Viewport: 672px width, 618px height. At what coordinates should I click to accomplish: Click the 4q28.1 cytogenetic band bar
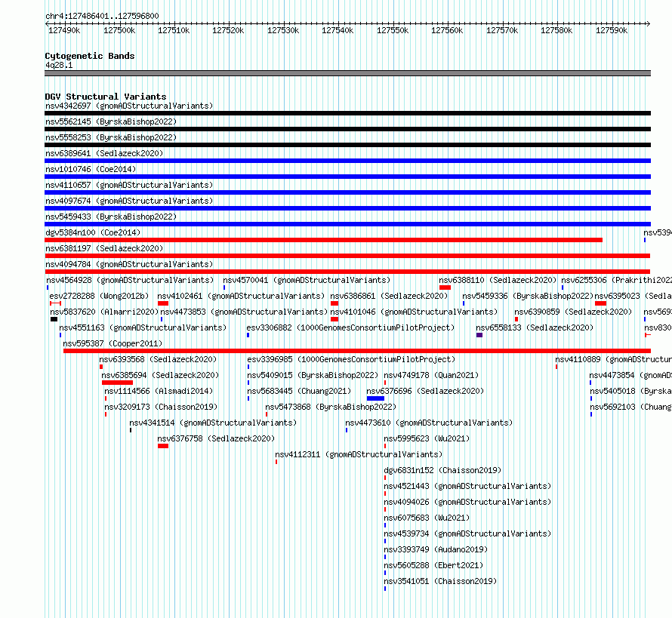[347, 73]
